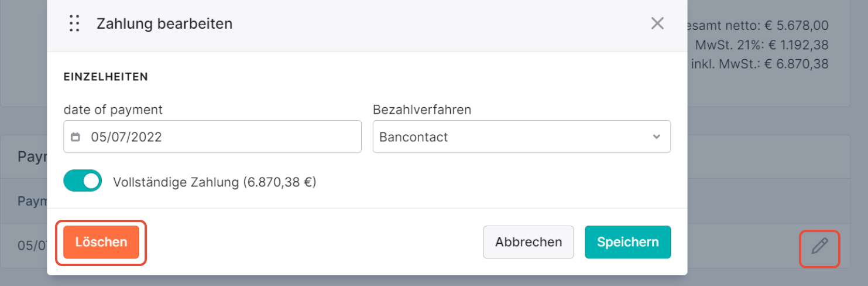Open the Bancontact payment method dropdown
Viewport: 868px width, 286px height.
[x=522, y=137]
